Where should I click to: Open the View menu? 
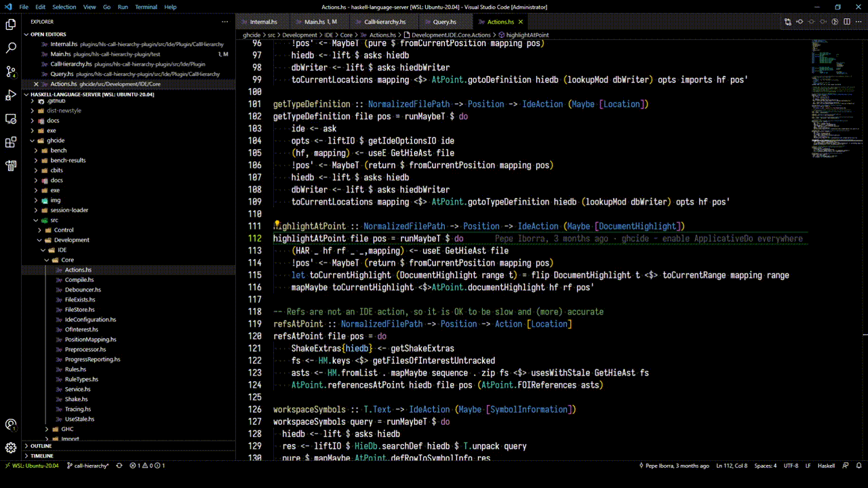tap(90, 7)
